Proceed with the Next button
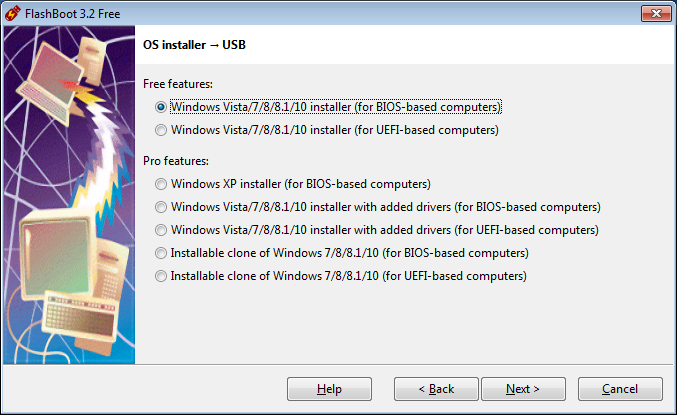Screen dimensions: 677x415 [x=523, y=389]
